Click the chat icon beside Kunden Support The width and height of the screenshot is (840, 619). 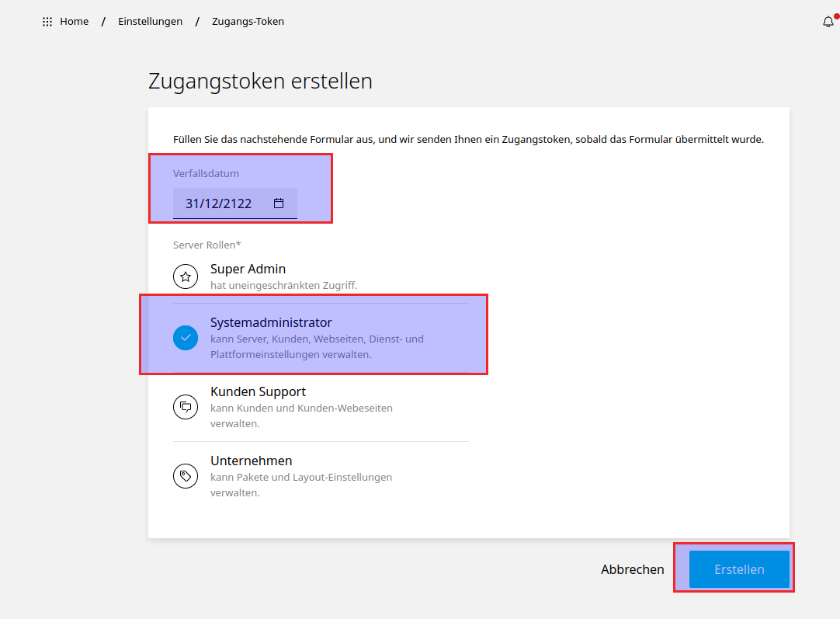coord(186,406)
